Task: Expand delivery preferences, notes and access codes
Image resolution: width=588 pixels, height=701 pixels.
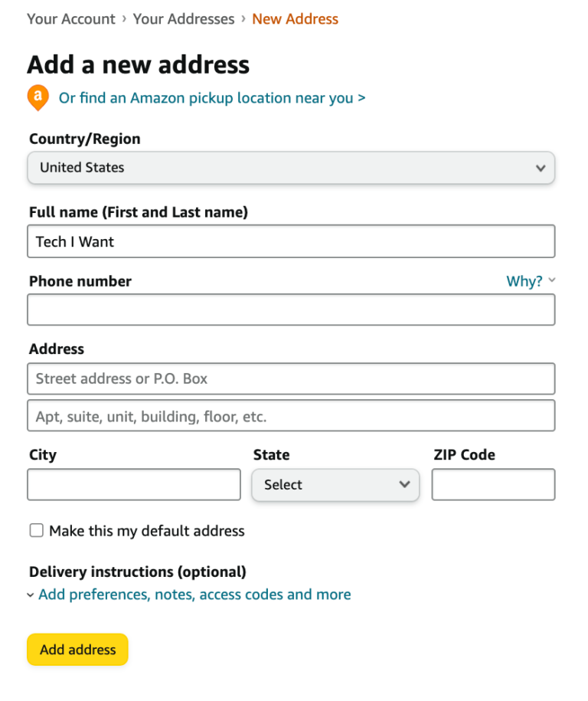Action: [196, 595]
